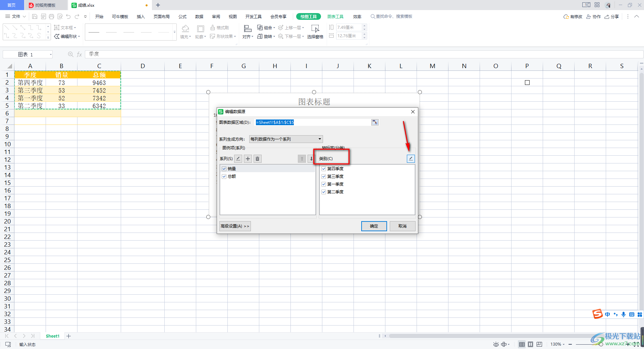Click the edit series pencil icon
The image size is (644, 349).
point(238,159)
